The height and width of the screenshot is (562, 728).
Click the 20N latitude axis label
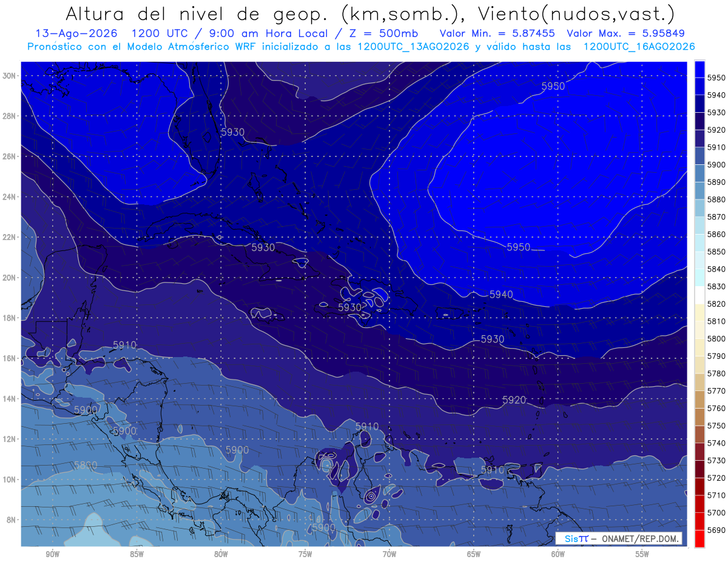click(x=10, y=278)
